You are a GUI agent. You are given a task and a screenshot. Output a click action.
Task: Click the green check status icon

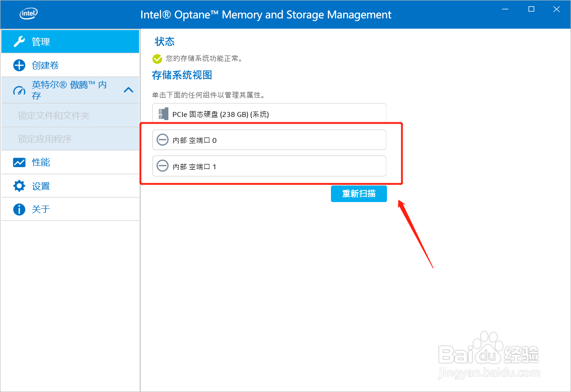click(x=157, y=59)
